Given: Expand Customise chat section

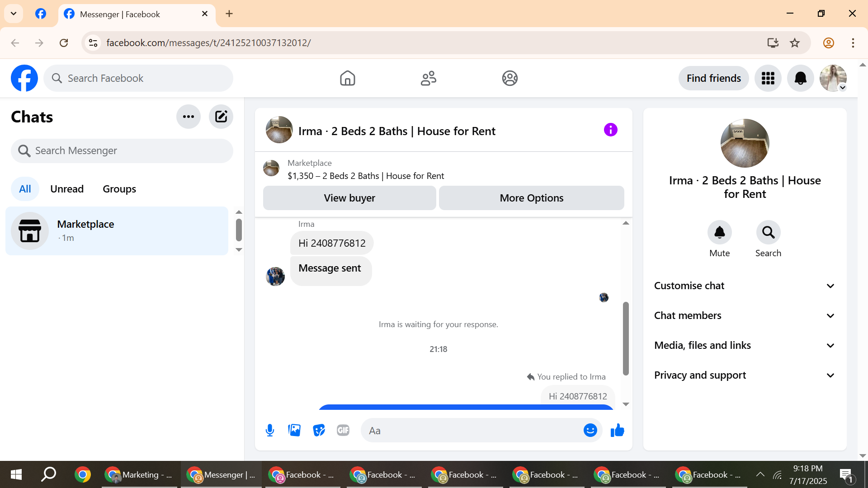Looking at the screenshot, I should pyautogui.click(x=745, y=286).
